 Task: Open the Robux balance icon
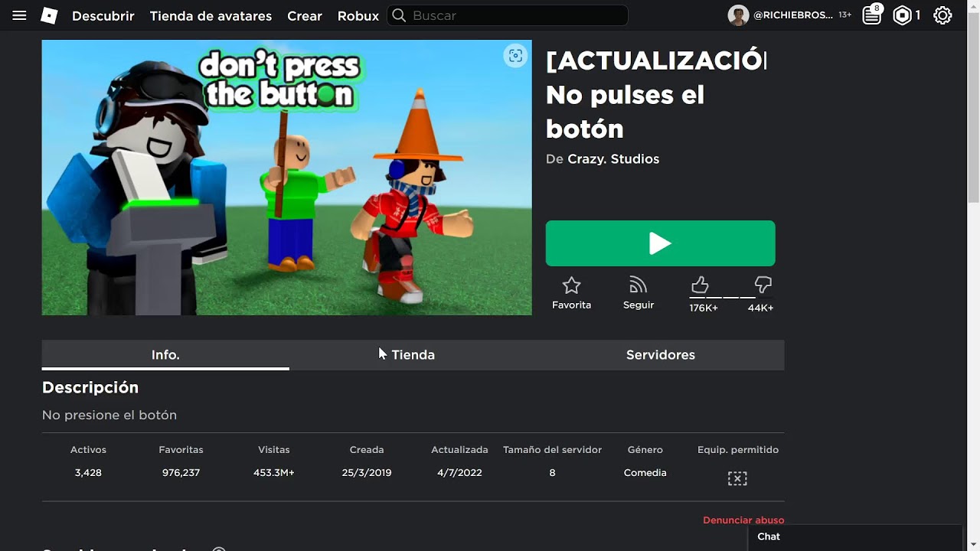[x=903, y=15]
